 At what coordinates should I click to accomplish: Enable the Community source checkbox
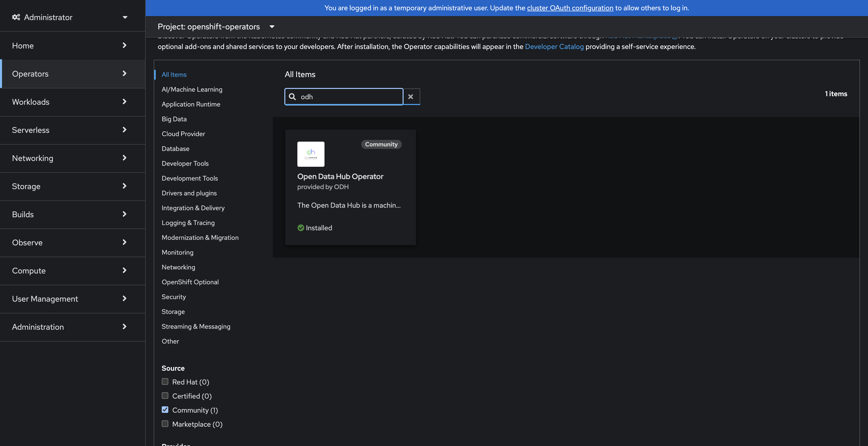pyautogui.click(x=165, y=410)
